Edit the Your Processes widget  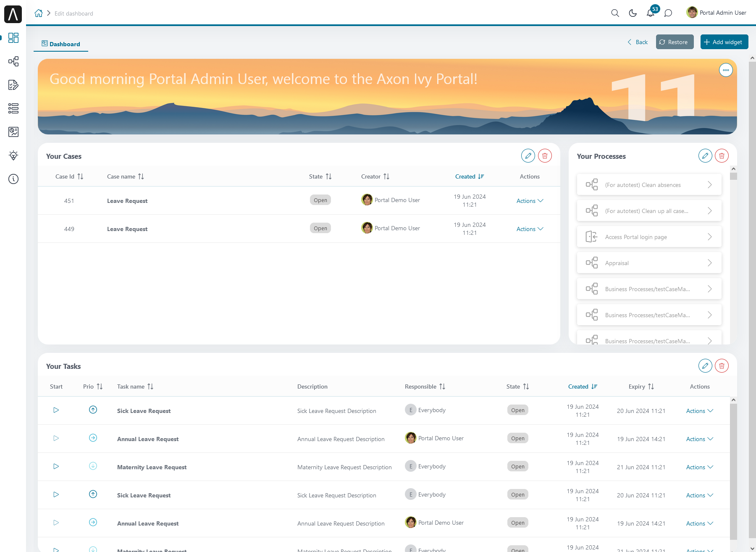click(705, 156)
